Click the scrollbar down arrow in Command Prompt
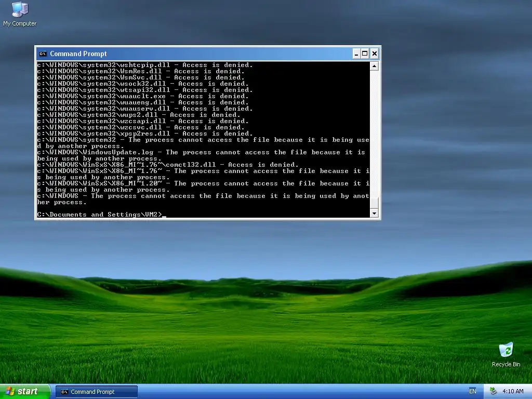Screen dimensions: 532x399 point(374,214)
